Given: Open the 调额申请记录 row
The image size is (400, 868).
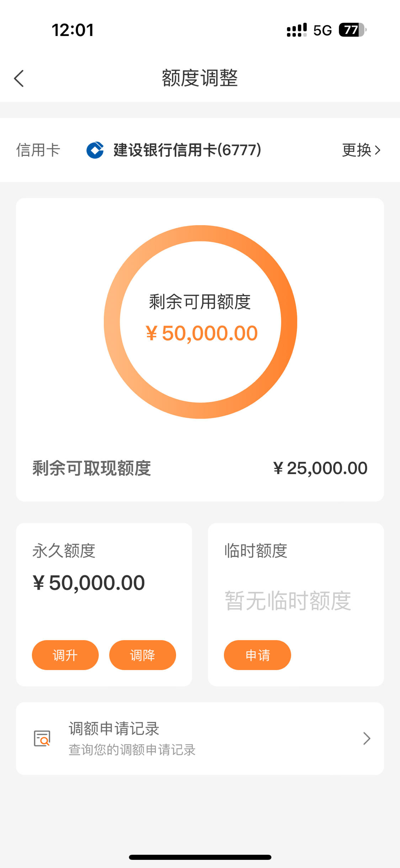Looking at the screenshot, I should [x=200, y=738].
